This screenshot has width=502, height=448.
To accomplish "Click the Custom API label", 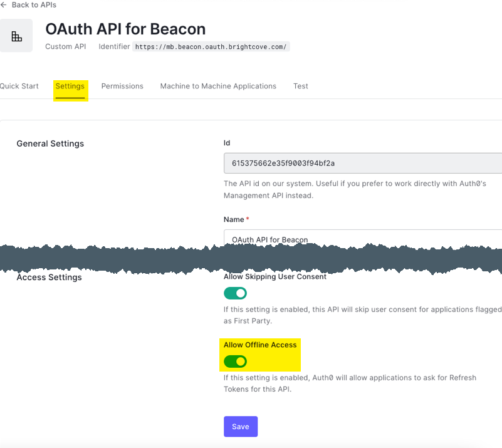I will pyautogui.click(x=65, y=47).
